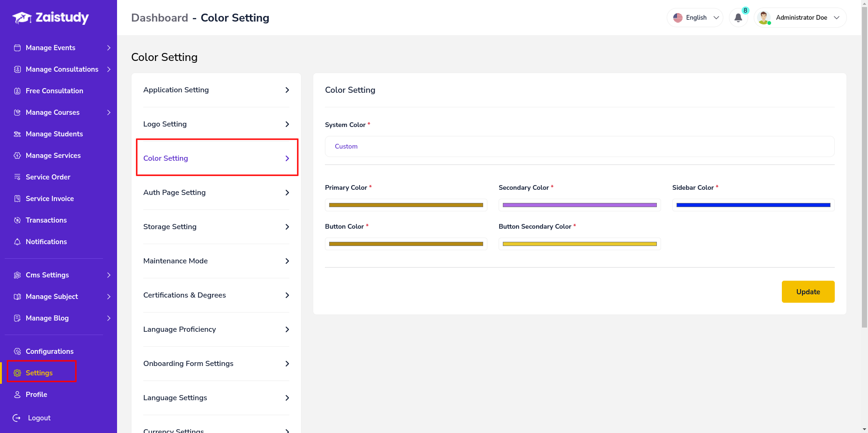This screenshot has height=433, width=868.
Task: Click the Manage Subject book icon
Action: coord(17,297)
